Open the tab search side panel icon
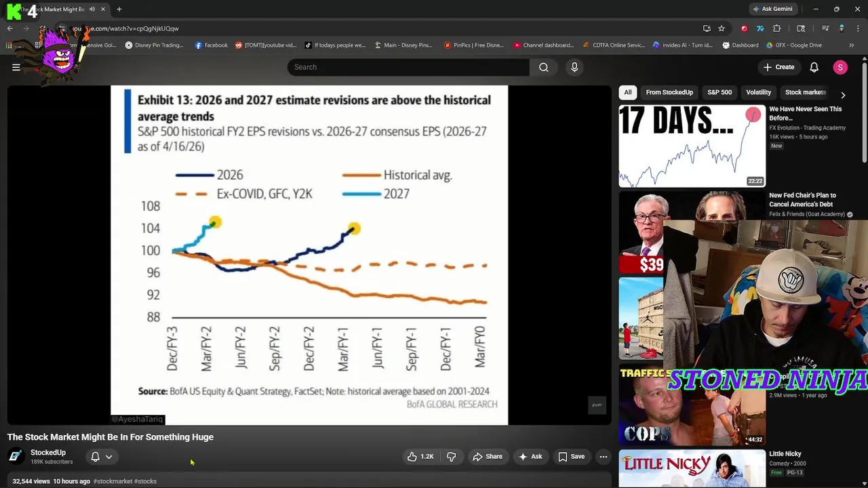 [801, 28]
